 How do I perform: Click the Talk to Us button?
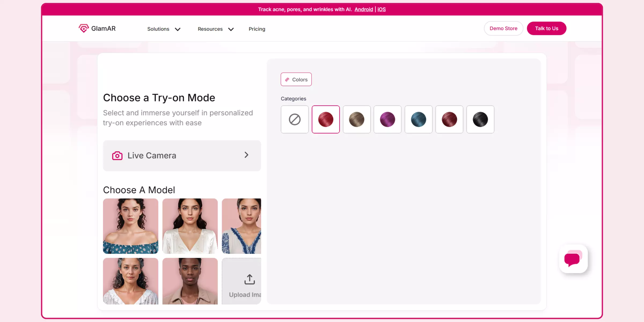click(546, 28)
